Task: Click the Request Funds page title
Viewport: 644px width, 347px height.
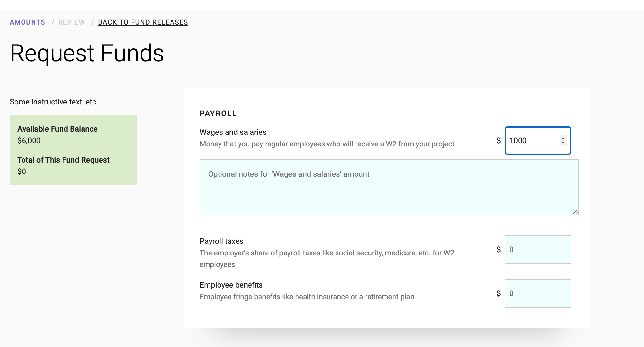Action: point(87,53)
